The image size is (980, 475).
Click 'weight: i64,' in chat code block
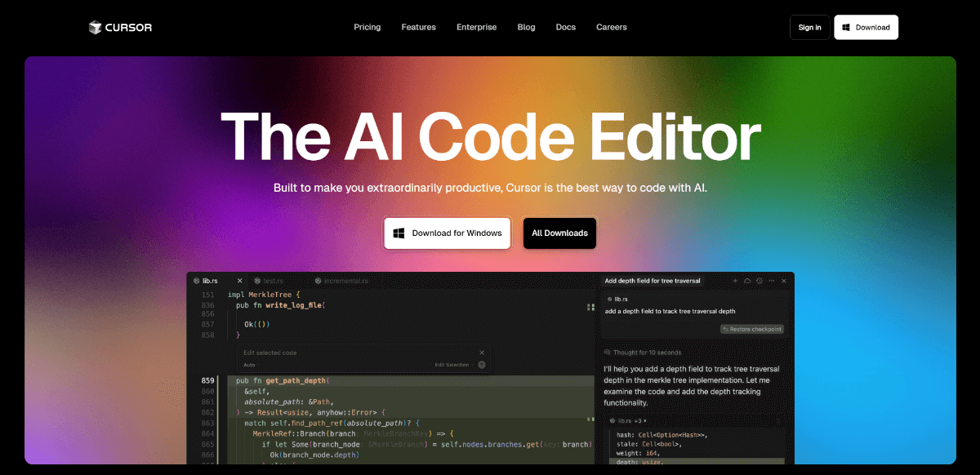[x=638, y=453]
